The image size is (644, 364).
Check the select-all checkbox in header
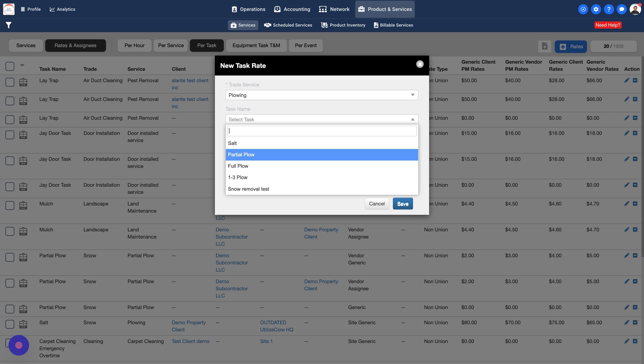point(10,66)
